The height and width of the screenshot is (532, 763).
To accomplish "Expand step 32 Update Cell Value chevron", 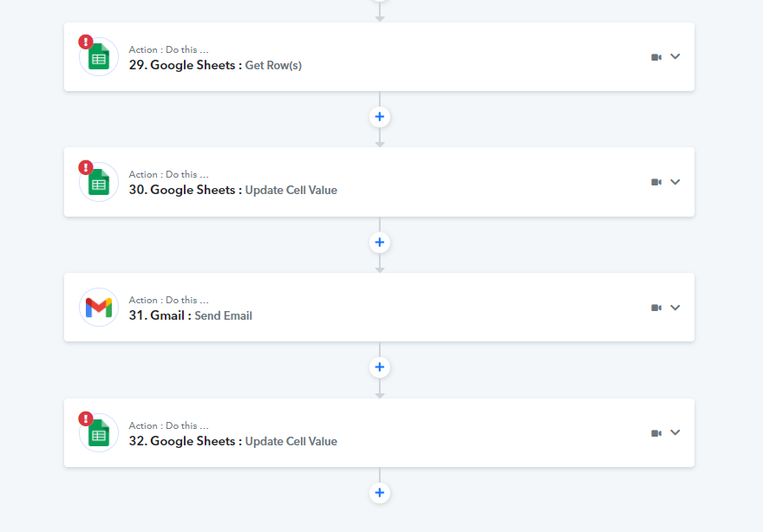I will coord(675,432).
